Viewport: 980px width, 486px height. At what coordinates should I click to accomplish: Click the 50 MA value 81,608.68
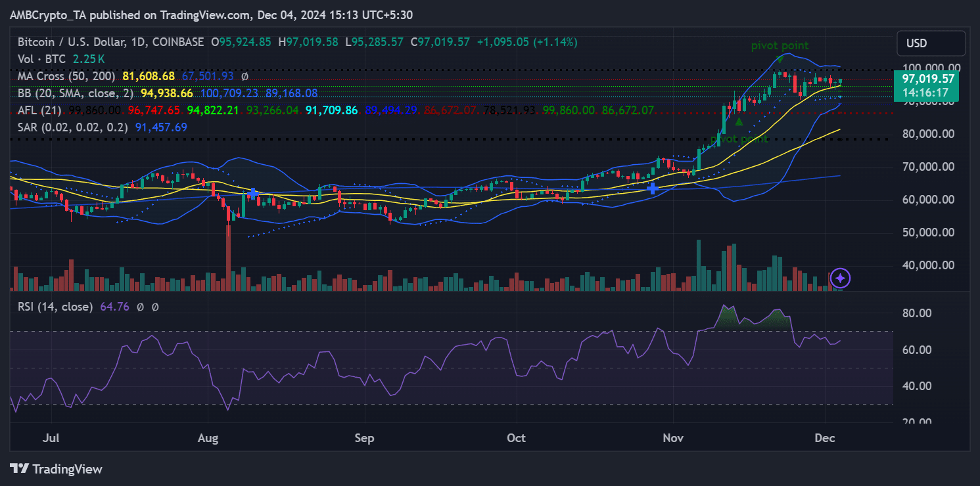point(149,76)
